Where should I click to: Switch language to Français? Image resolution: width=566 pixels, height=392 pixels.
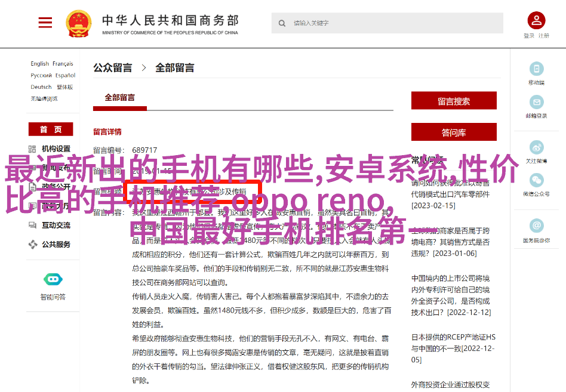tap(63, 64)
